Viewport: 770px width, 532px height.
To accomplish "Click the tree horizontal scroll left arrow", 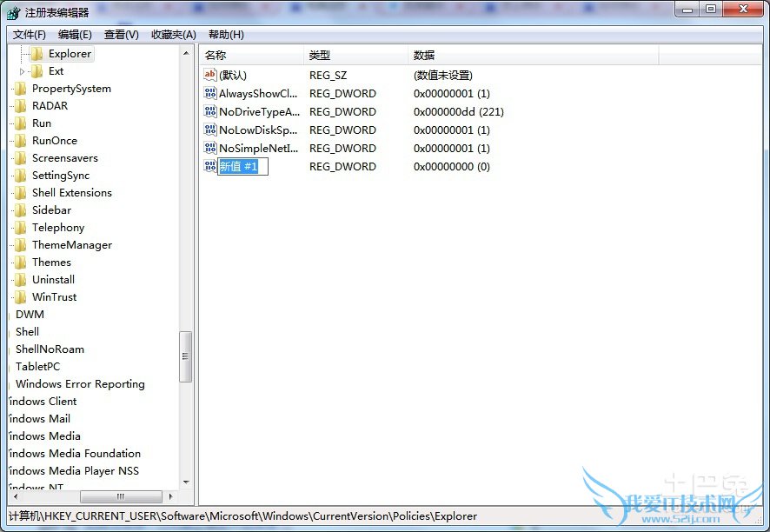I will pos(16,496).
